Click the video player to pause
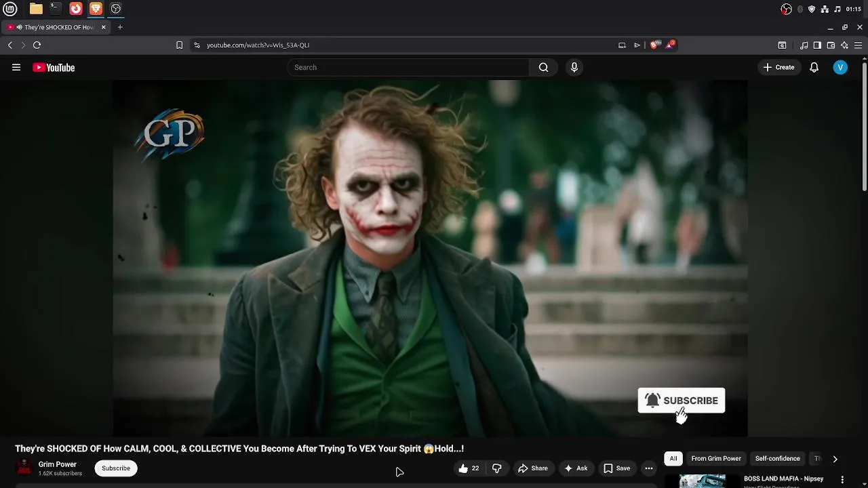868x488 pixels. point(430,258)
